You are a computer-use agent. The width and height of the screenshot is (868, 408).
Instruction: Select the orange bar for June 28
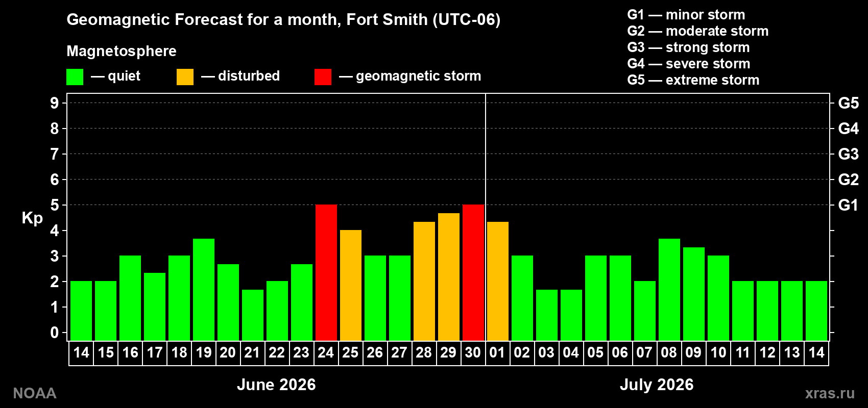(424, 281)
